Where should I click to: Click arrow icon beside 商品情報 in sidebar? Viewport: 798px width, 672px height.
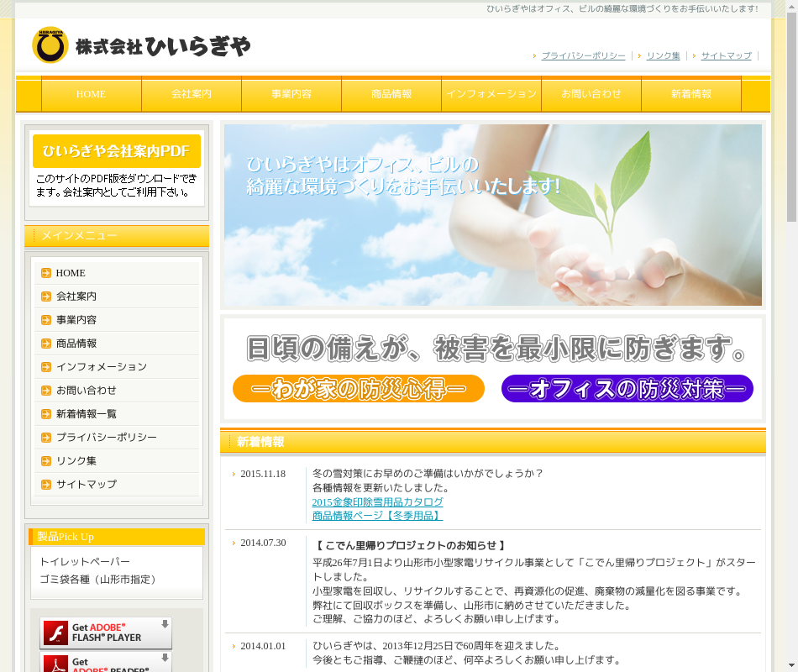46,344
